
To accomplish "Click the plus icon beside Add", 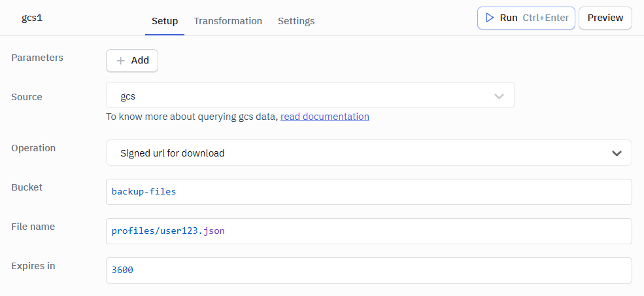I will [120, 60].
